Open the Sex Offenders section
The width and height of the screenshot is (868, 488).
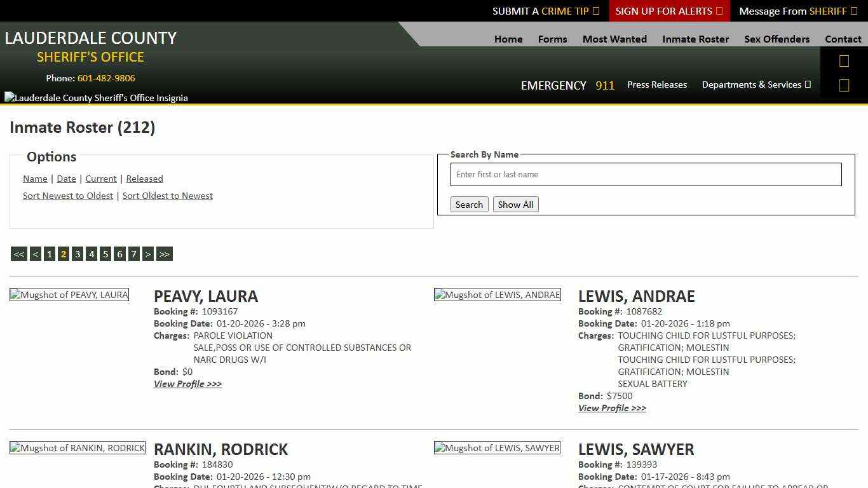[x=776, y=39]
